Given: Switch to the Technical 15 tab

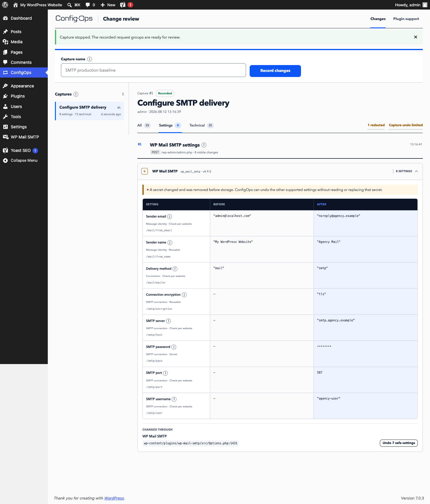Looking at the screenshot, I should click(202, 125).
